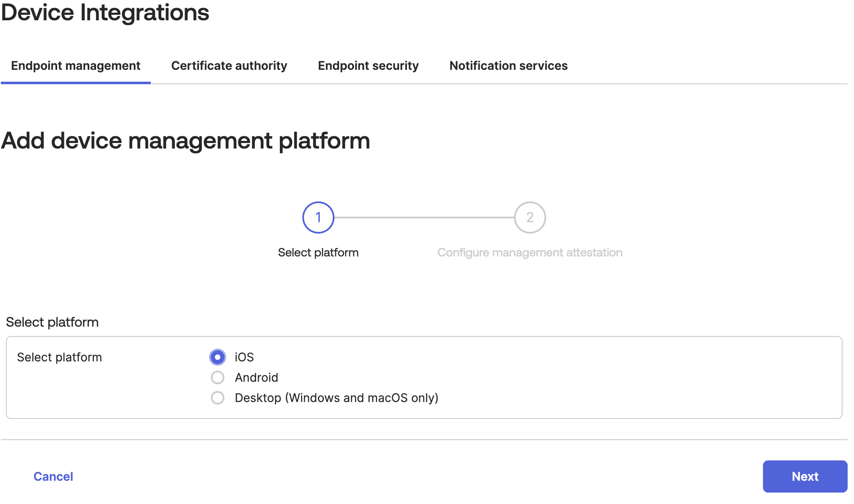This screenshot has height=504, width=854.
Task: Click 'Configure management attestation' step label
Action: 530,253
